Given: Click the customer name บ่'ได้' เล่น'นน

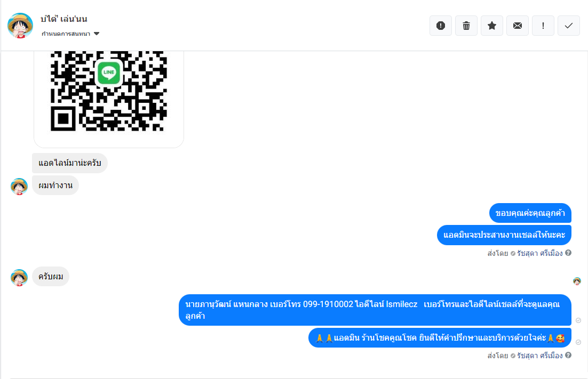Looking at the screenshot, I should (x=63, y=19).
